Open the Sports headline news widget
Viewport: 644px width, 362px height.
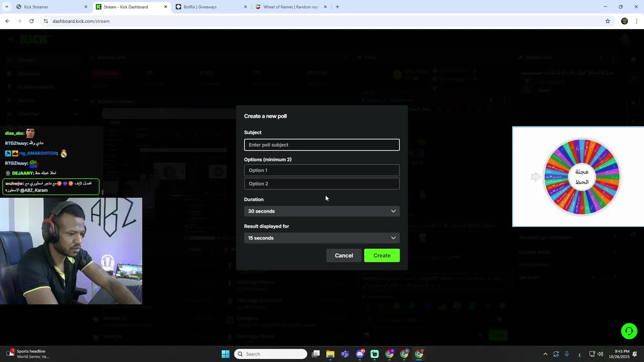coord(28,354)
